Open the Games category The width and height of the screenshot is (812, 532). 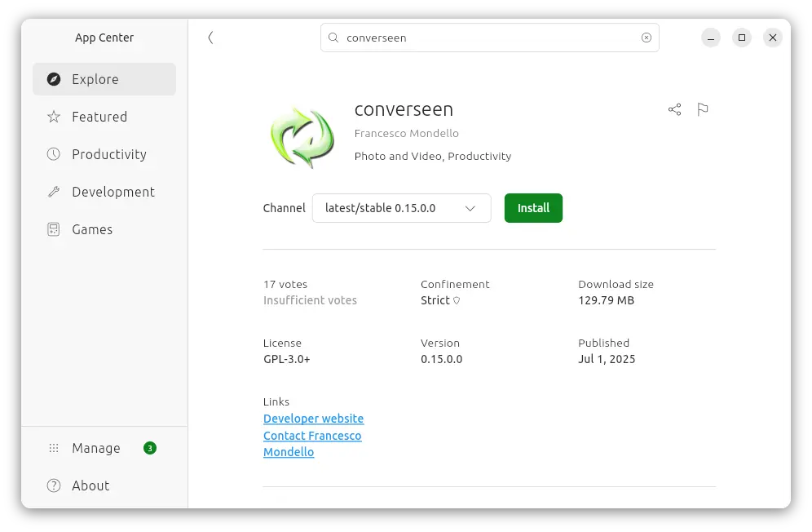click(x=104, y=229)
